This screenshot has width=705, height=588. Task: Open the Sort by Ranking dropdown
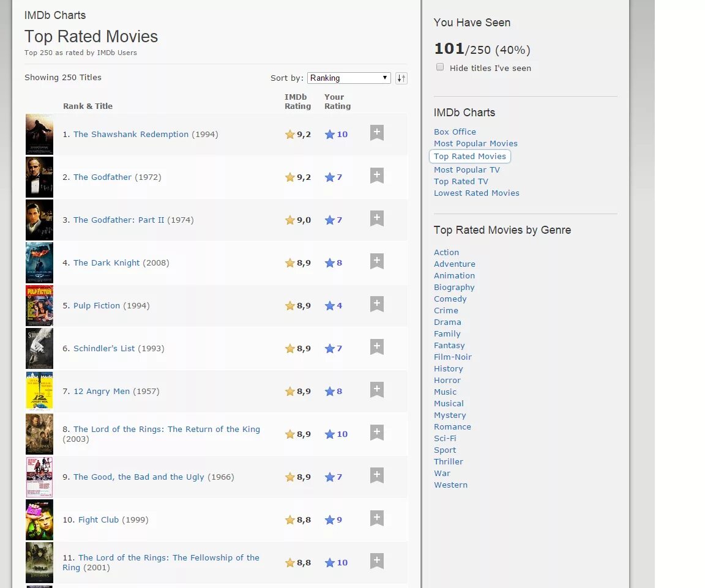pyautogui.click(x=349, y=78)
